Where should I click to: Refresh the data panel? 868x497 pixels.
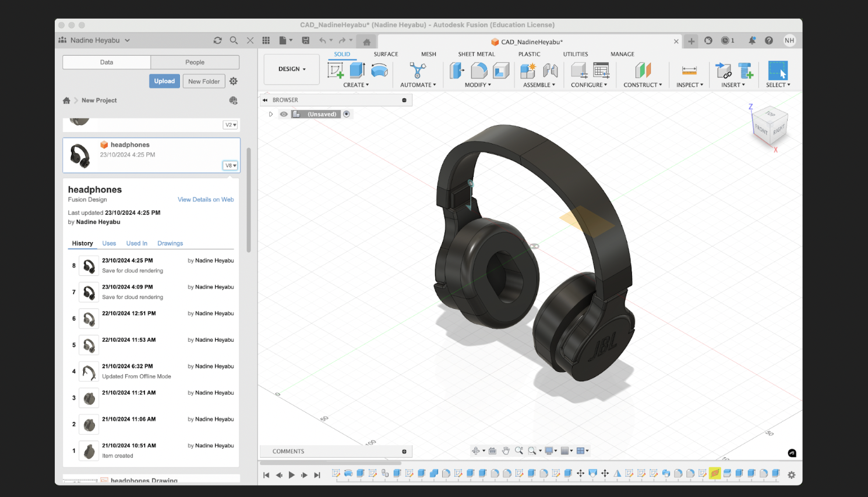coord(218,40)
